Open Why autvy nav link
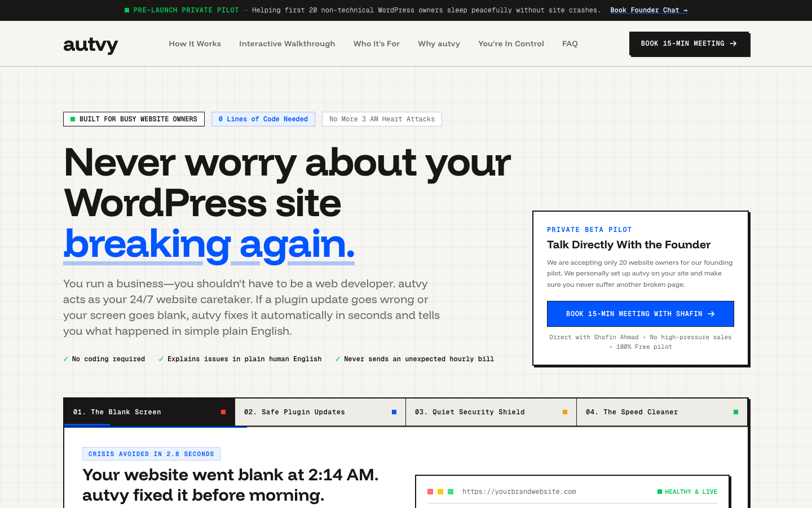 tap(439, 43)
